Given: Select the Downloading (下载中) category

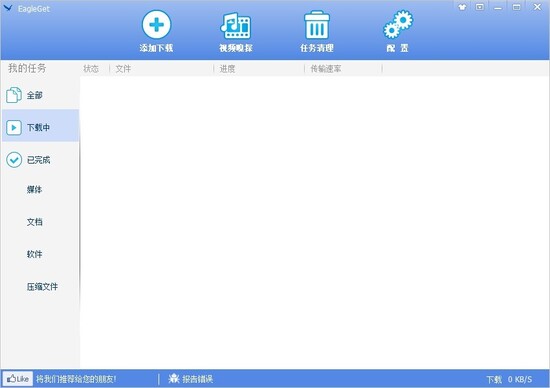Looking at the screenshot, I should pos(40,127).
